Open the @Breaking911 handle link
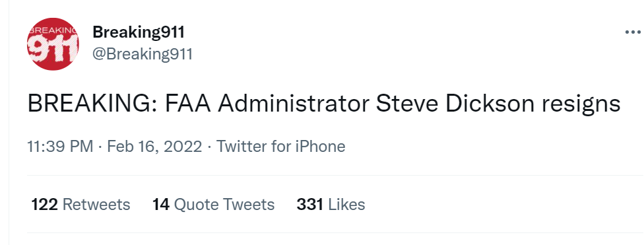 point(143,54)
